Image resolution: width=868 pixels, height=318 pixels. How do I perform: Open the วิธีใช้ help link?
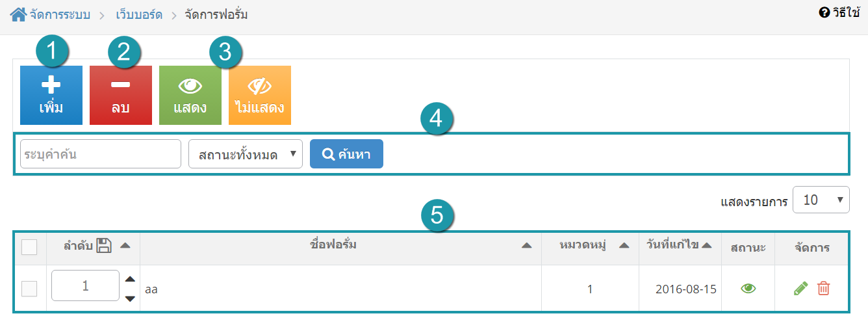coord(839,12)
